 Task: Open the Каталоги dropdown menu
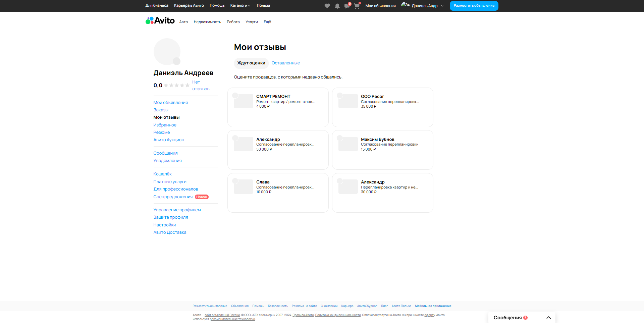click(240, 6)
